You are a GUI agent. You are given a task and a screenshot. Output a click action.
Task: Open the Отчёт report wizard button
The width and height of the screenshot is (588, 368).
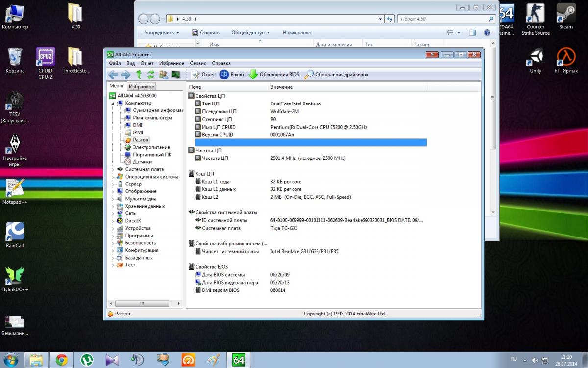(202, 75)
